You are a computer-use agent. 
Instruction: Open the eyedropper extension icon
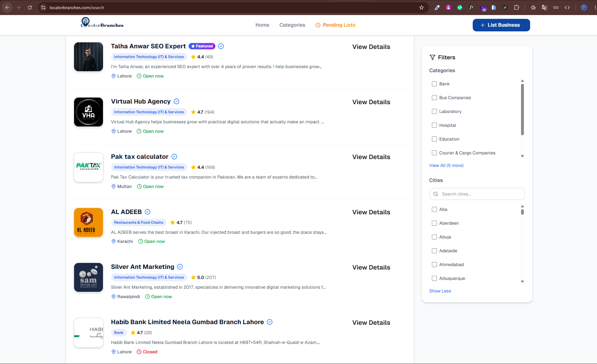pos(437,8)
